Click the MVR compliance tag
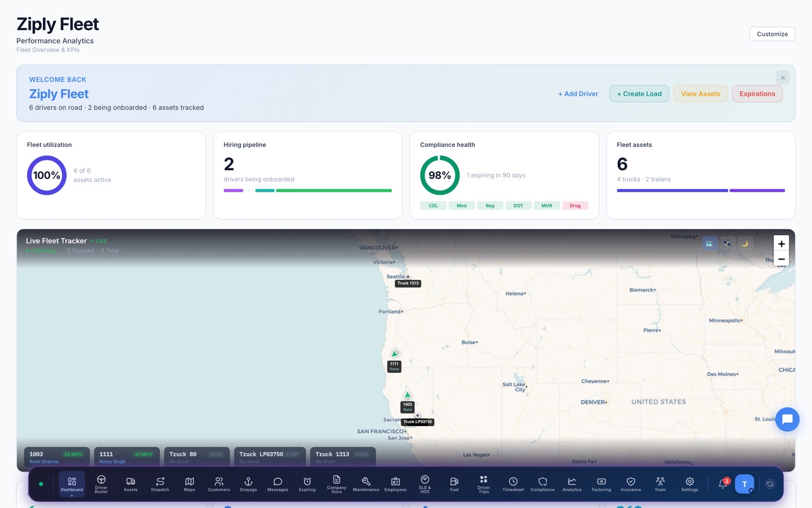The image size is (812, 508). click(x=547, y=206)
